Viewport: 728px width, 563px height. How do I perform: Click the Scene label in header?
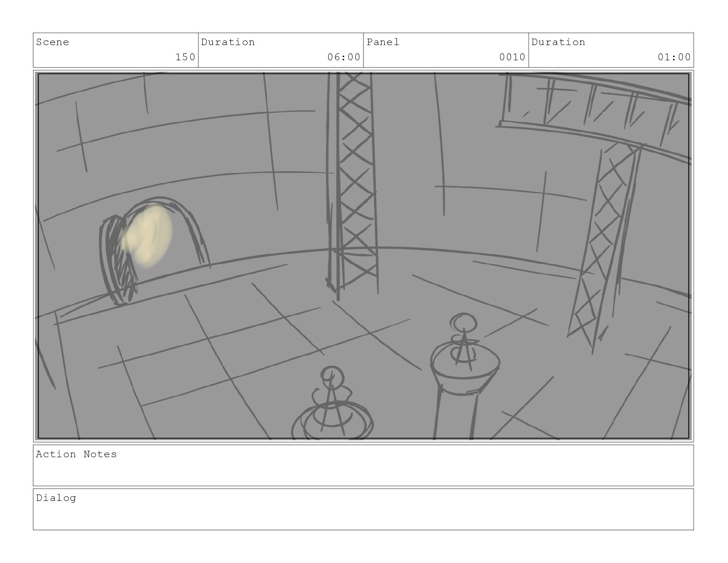[52, 42]
